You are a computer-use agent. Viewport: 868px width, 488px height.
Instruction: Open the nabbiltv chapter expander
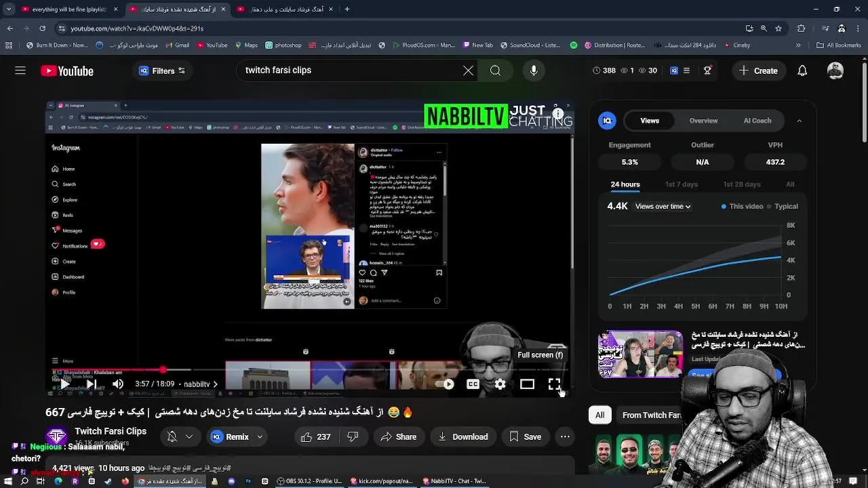click(201, 384)
